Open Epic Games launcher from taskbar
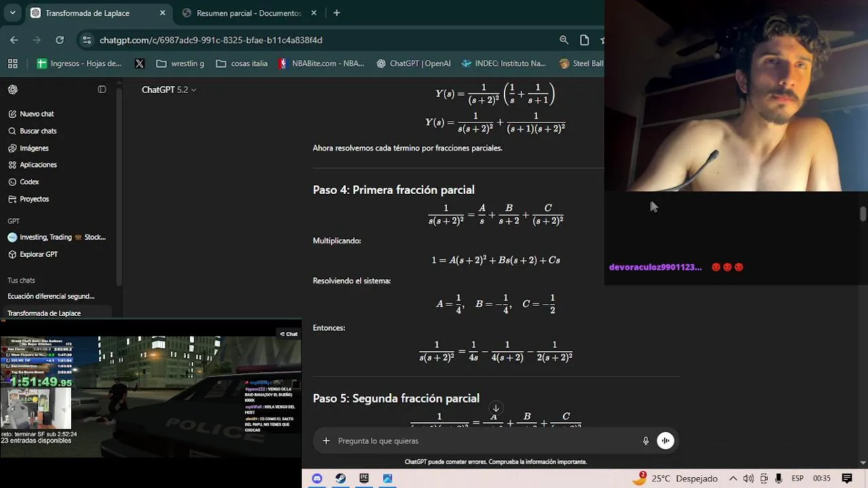 [364, 479]
